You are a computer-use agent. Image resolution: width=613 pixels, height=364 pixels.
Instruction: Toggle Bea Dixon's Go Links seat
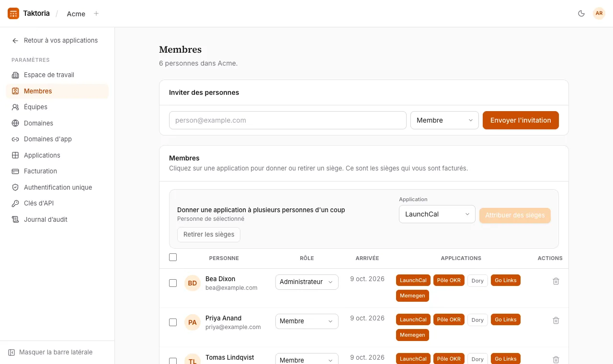pyautogui.click(x=506, y=280)
